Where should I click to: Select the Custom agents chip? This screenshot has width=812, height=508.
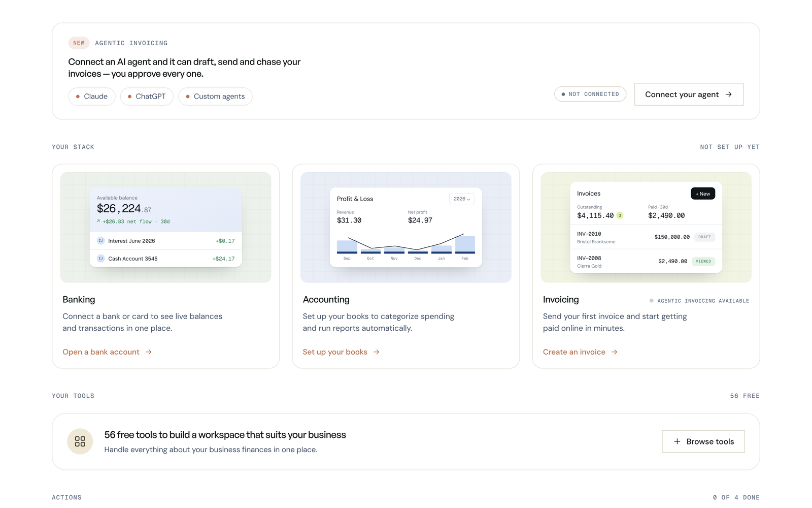tap(215, 97)
